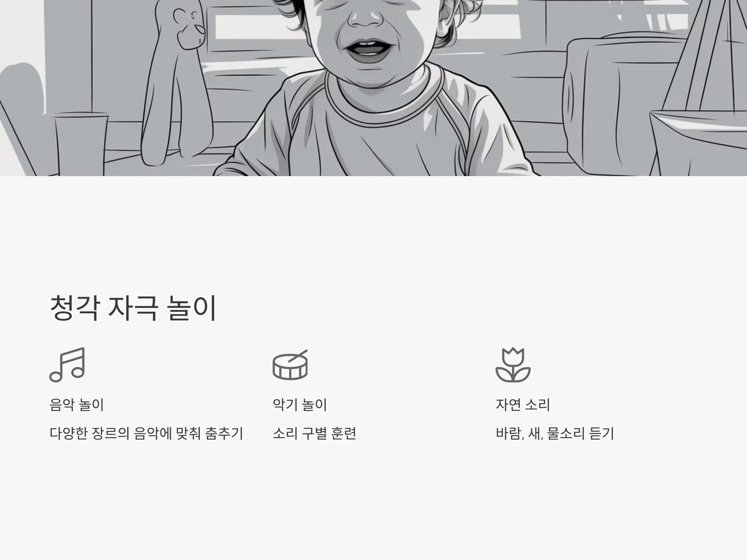747x560 pixels.
Task: Click the 다양한 장르의 음악에 맞춰 춤추기 text
Action: pyautogui.click(x=147, y=433)
